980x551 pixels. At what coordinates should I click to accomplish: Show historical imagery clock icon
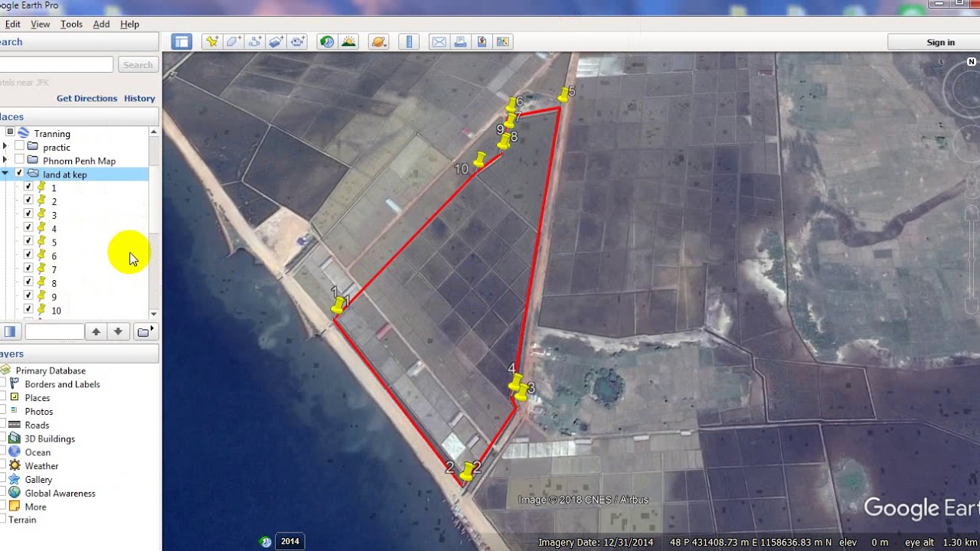327,42
